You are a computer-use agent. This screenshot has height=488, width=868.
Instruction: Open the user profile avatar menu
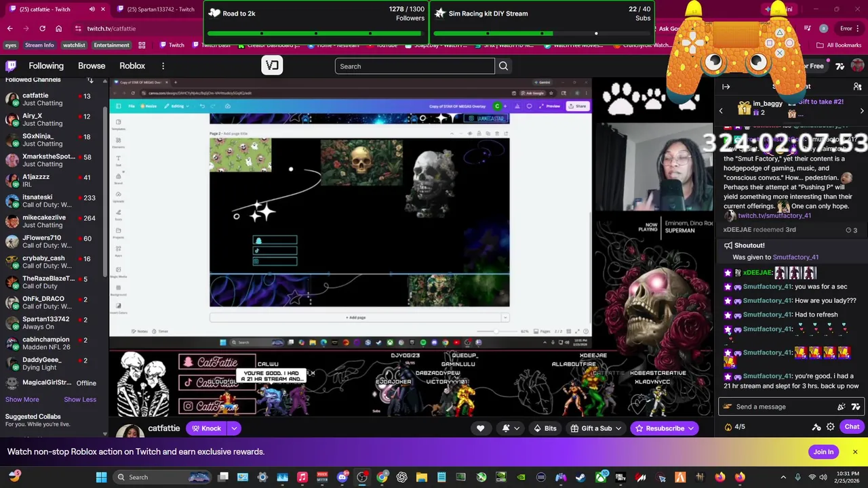(x=857, y=66)
